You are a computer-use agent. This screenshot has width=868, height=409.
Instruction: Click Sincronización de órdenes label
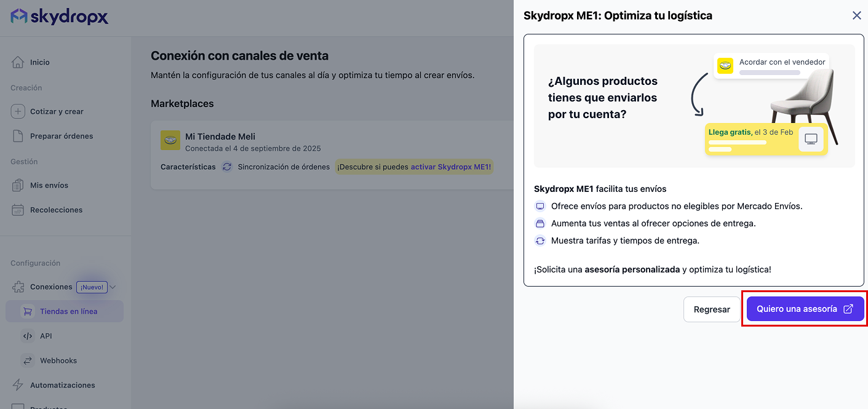tap(284, 167)
